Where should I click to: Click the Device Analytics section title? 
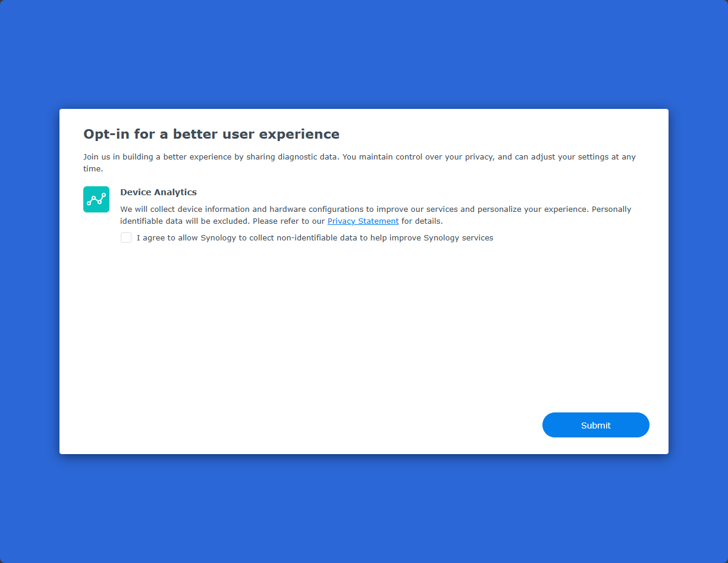[x=158, y=192]
